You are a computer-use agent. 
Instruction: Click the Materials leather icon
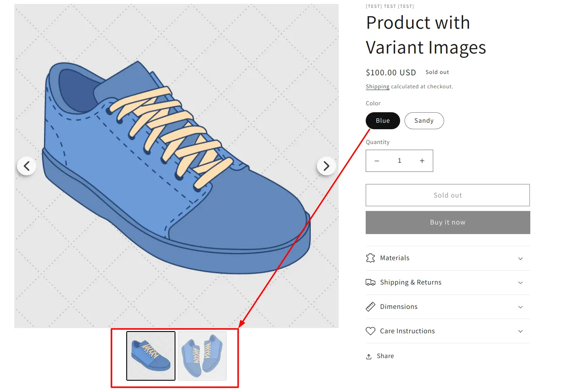[371, 258]
